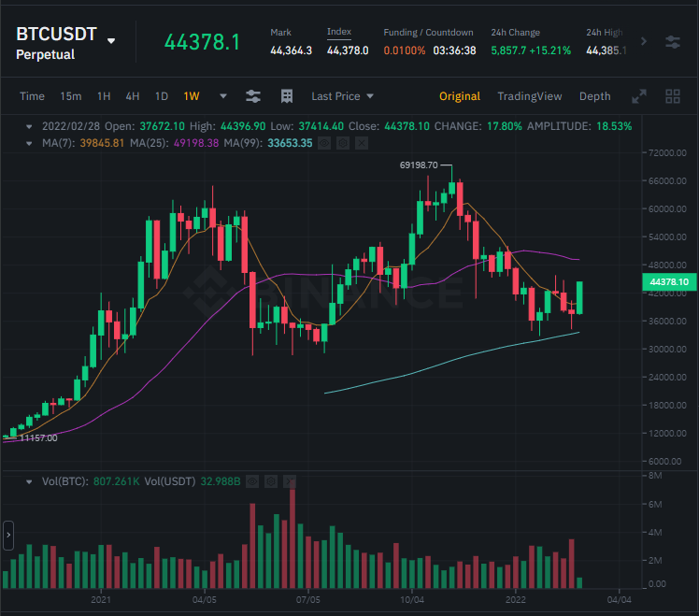The image size is (699, 616).
Task: Click the current price tag 44378.10
Action: pyautogui.click(x=669, y=282)
